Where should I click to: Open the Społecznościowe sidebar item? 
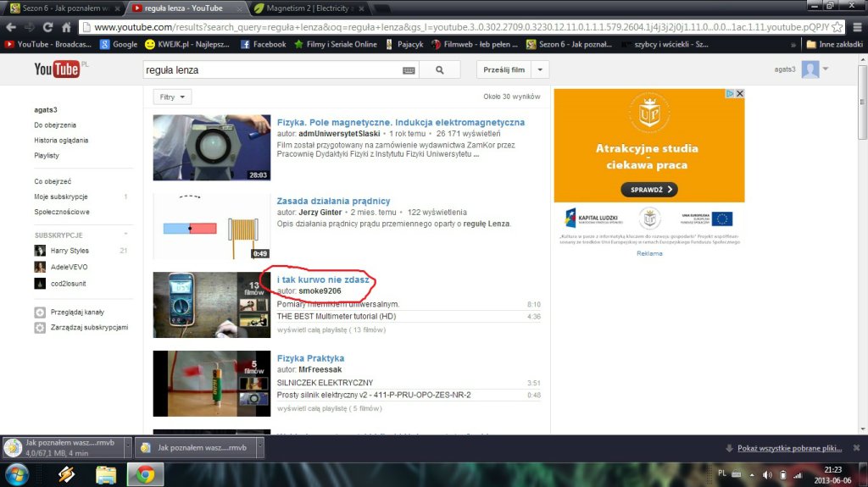click(61, 212)
